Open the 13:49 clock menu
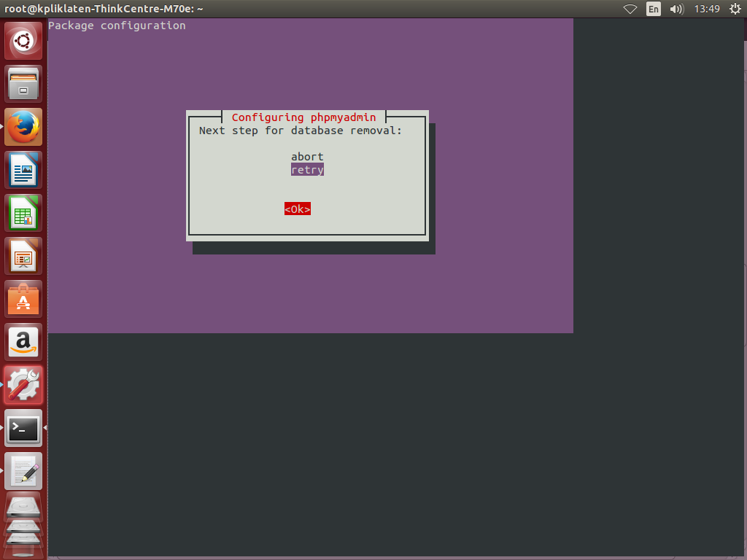The width and height of the screenshot is (747, 560). click(x=707, y=9)
